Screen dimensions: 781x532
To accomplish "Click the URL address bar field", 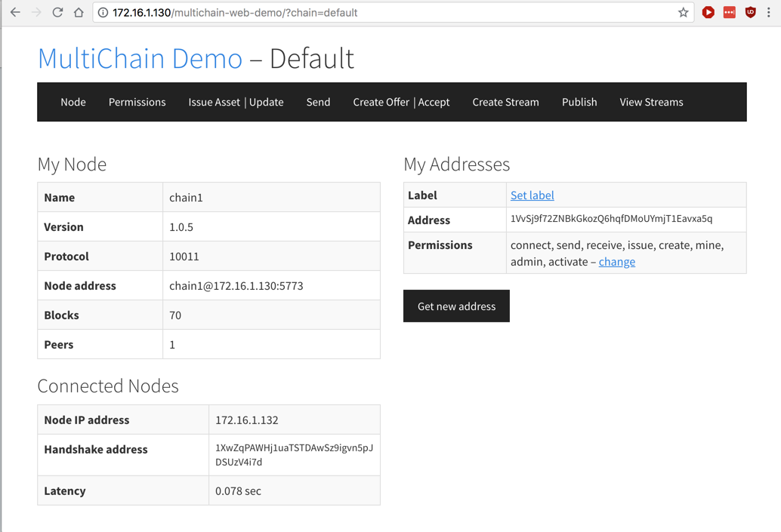I will [x=378, y=13].
